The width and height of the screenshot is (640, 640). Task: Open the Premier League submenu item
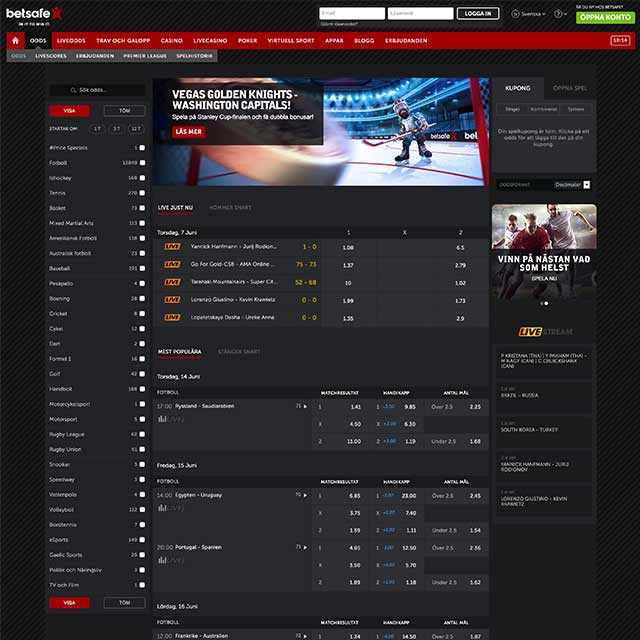pos(145,56)
